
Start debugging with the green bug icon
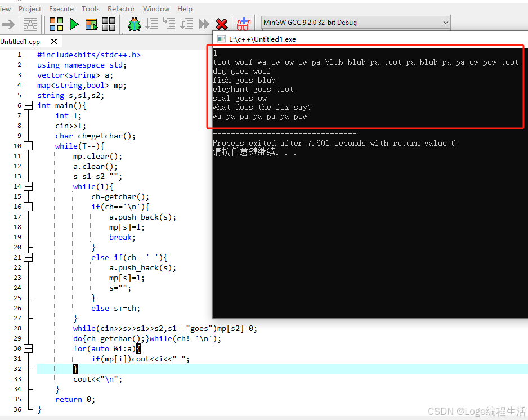tap(135, 24)
